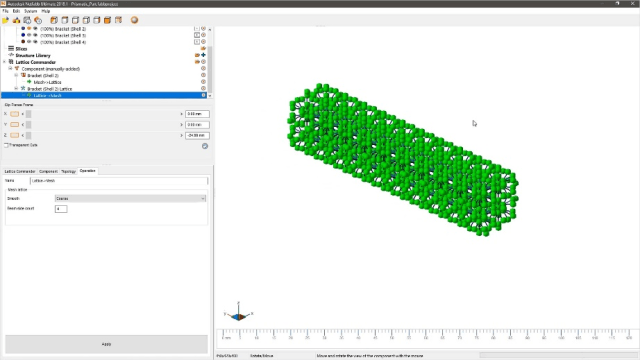Image resolution: width=640 pixels, height=360 pixels.
Task: Click the remove icon on Component (manually added) row
Action: (203, 69)
